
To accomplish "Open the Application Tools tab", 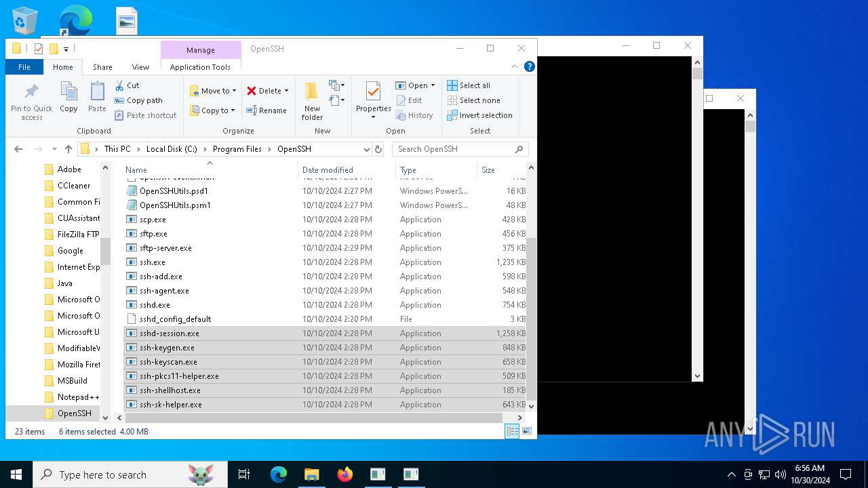I will (200, 67).
